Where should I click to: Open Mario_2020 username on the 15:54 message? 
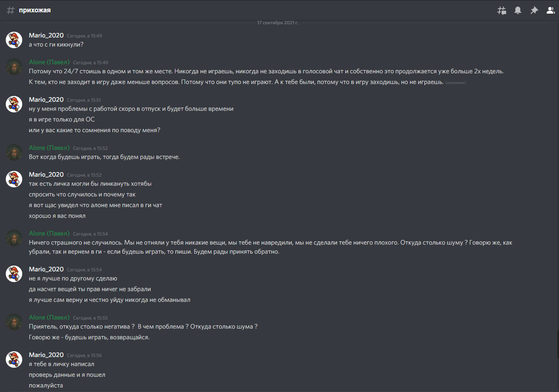[x=46, y=269]
